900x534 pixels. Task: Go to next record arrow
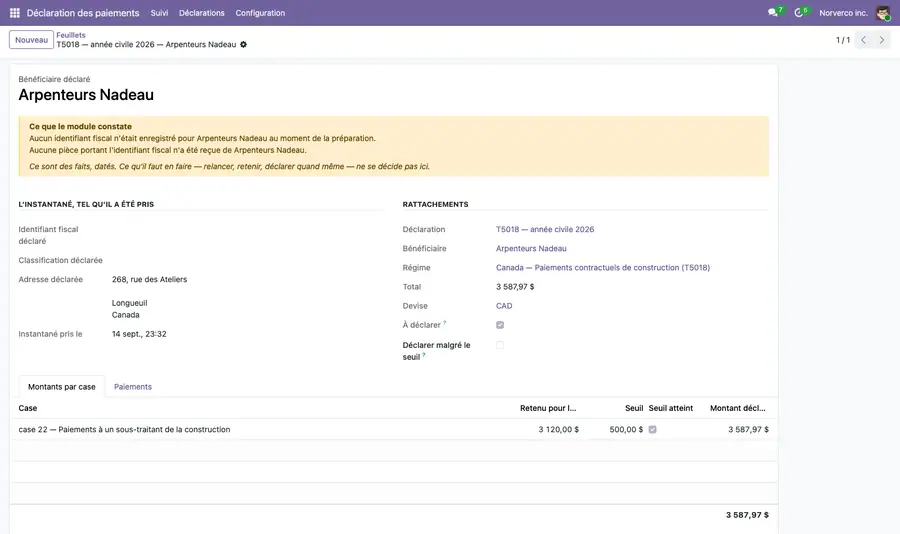pos(882,40)
